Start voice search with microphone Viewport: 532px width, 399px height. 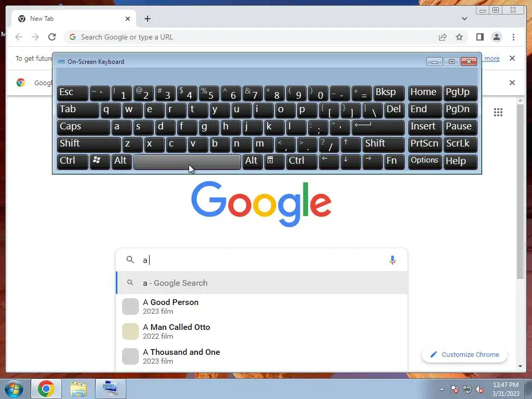(x=392, y=260)
